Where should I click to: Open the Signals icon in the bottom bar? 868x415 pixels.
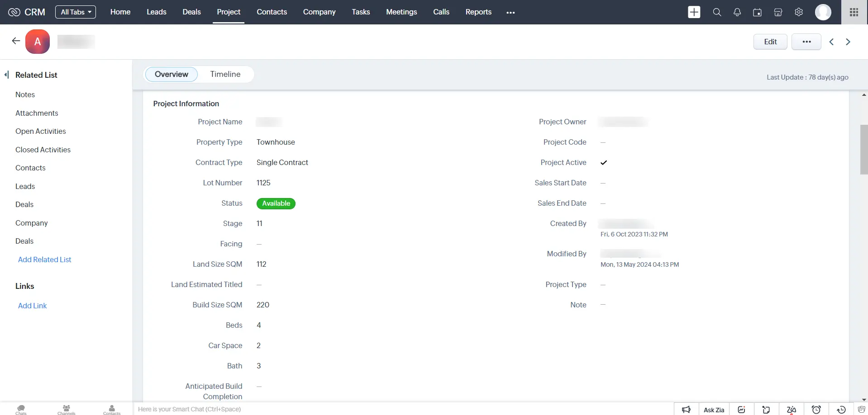coord(741,410)
